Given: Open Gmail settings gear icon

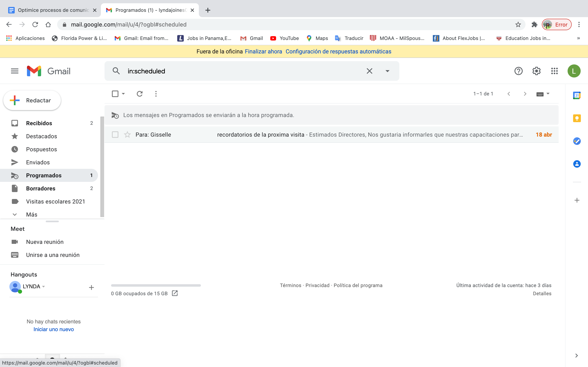Looking at the screenshot, I should pos(536,71).
